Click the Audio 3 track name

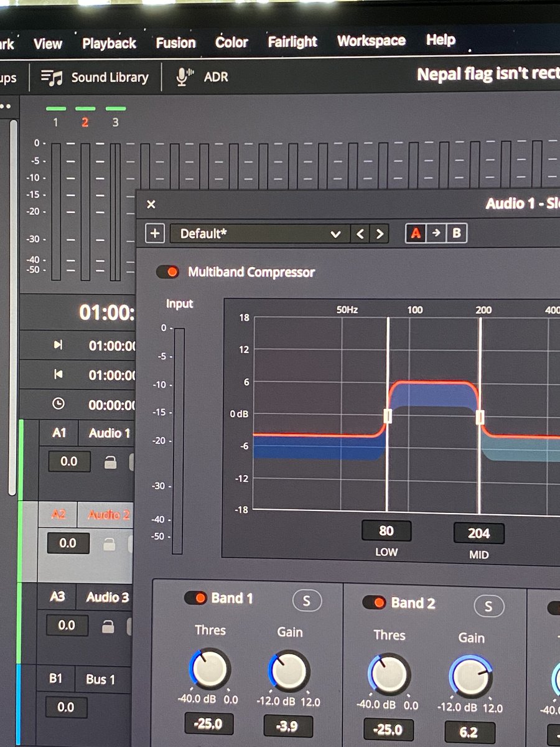click(108, 598)
